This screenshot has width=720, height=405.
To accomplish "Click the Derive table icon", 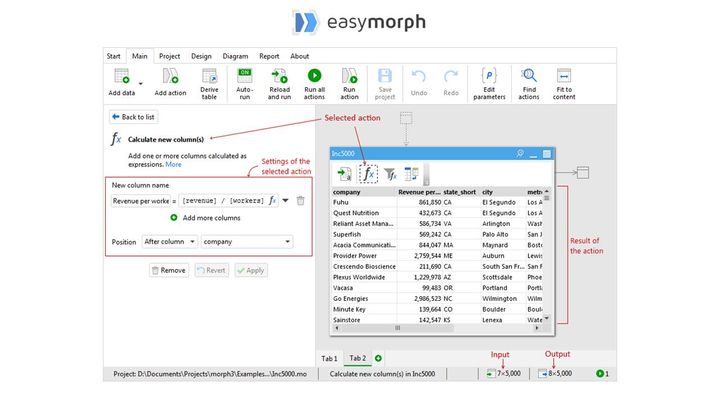I will [209, 76].
